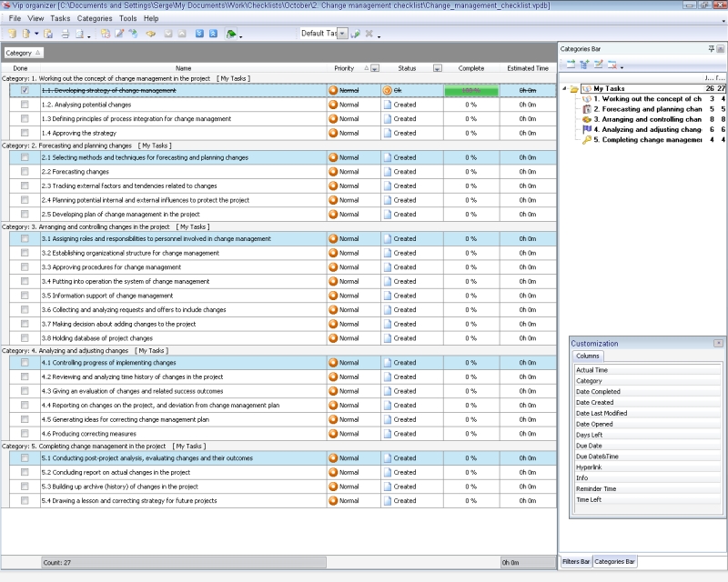Click the add subcategory icon in Categories Bar
Screen dimensions: 728x582
(x=583, y=65)
